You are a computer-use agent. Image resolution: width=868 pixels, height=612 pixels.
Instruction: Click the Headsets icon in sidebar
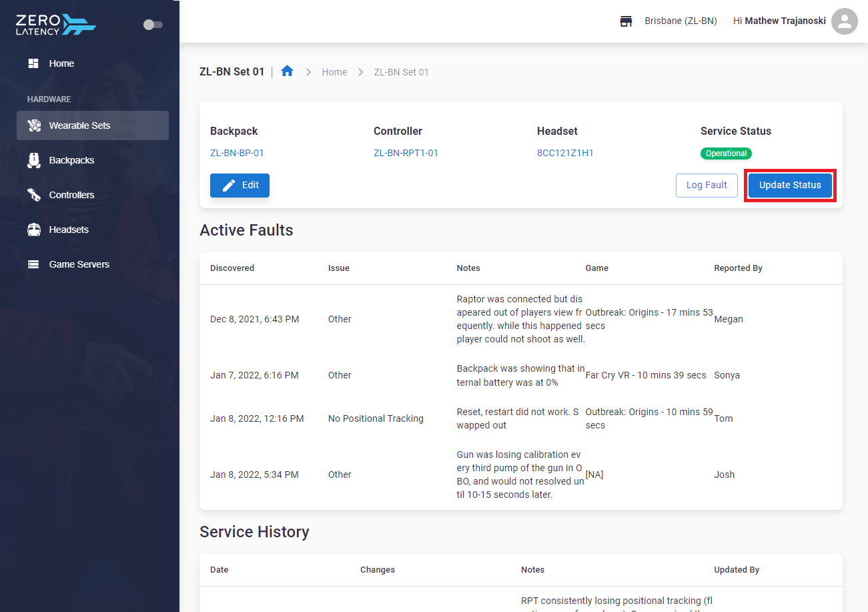point(33,230)
